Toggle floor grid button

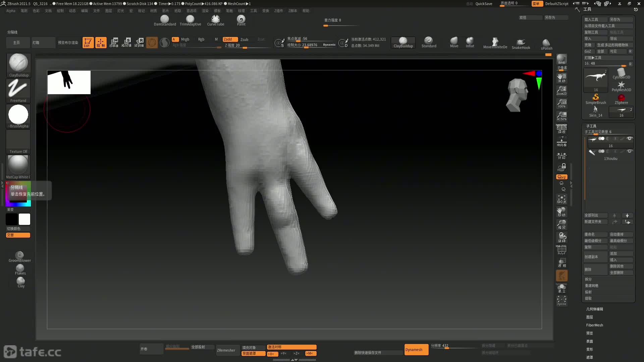pyautogui.click(x=561, y=141)
